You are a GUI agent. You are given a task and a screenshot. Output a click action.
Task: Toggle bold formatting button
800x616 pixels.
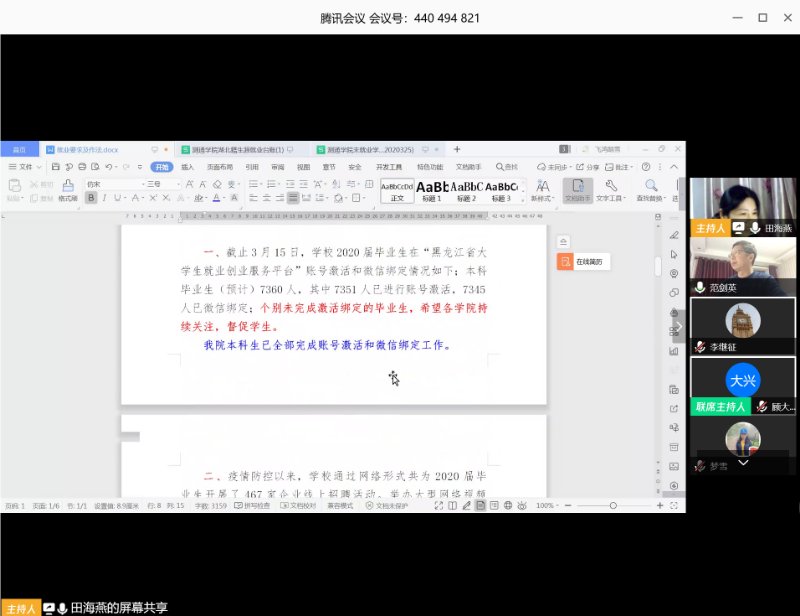pyautogui.click(x=91, y=198)
